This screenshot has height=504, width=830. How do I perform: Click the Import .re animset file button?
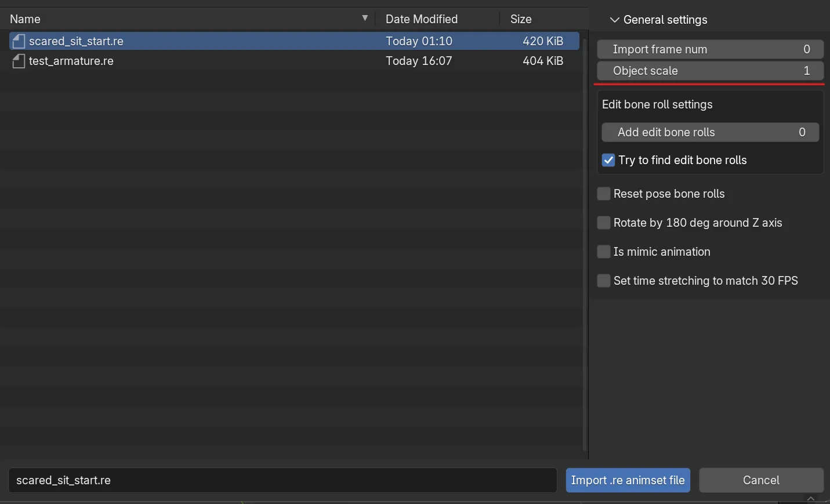[x=627, y=480]
